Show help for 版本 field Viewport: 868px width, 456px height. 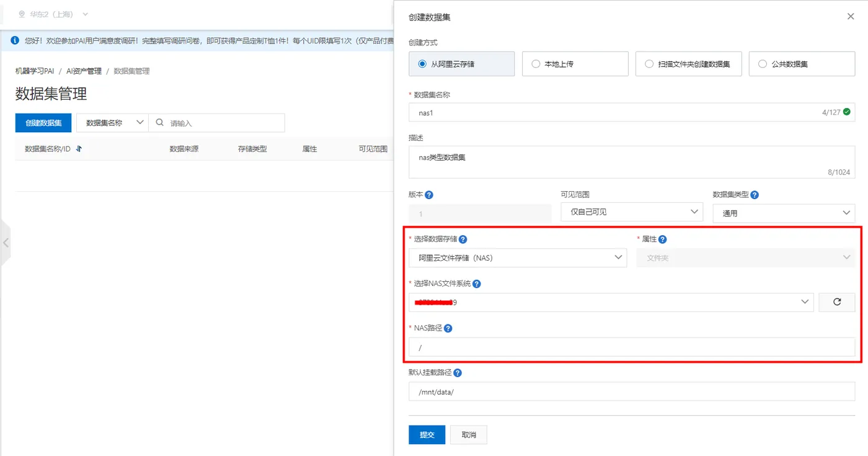click(429, 195)
